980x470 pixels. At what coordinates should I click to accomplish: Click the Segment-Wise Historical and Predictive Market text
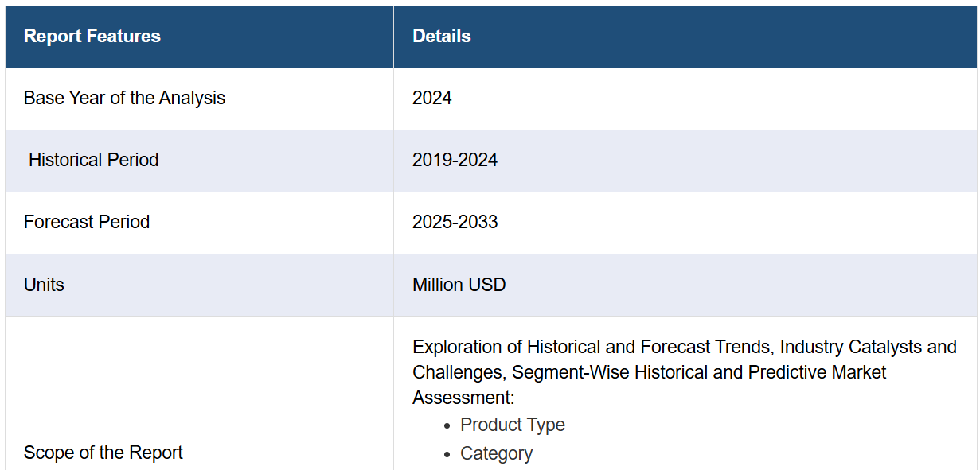pos(699,372)
